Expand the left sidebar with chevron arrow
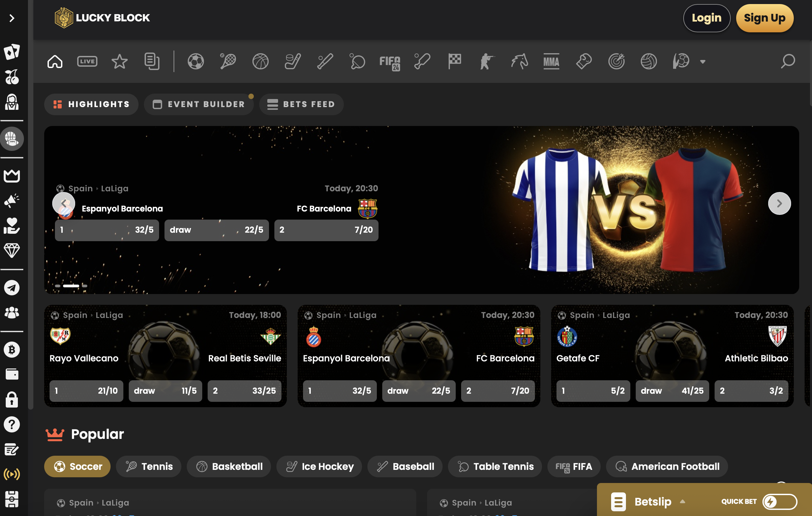812x516 pixels. pyautogui.click(x=12, y=18)
